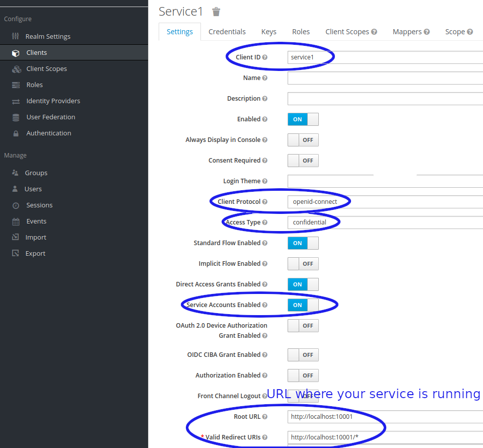The image size is (483, 448).
Task: Toggle Always Display in Console switch
Action: 303,140
